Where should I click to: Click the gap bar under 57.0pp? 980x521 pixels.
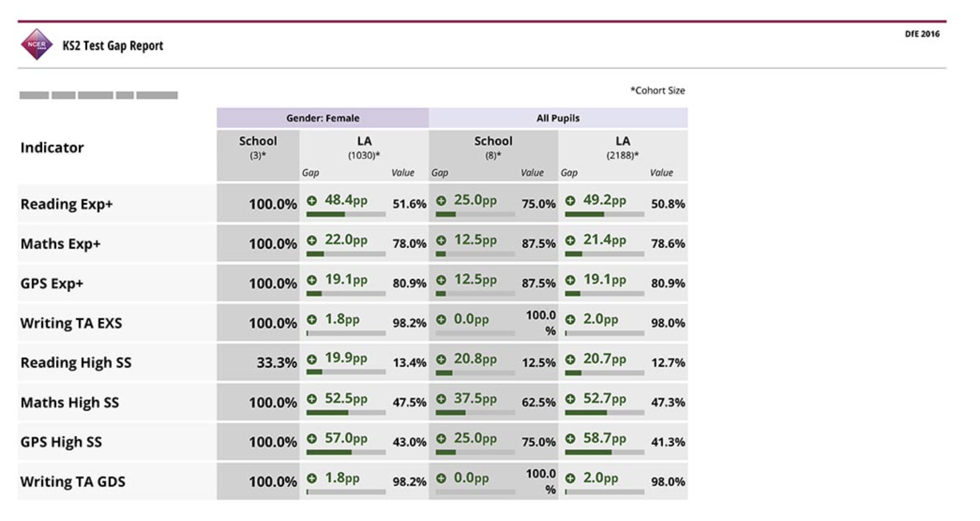tap(346, 453)
